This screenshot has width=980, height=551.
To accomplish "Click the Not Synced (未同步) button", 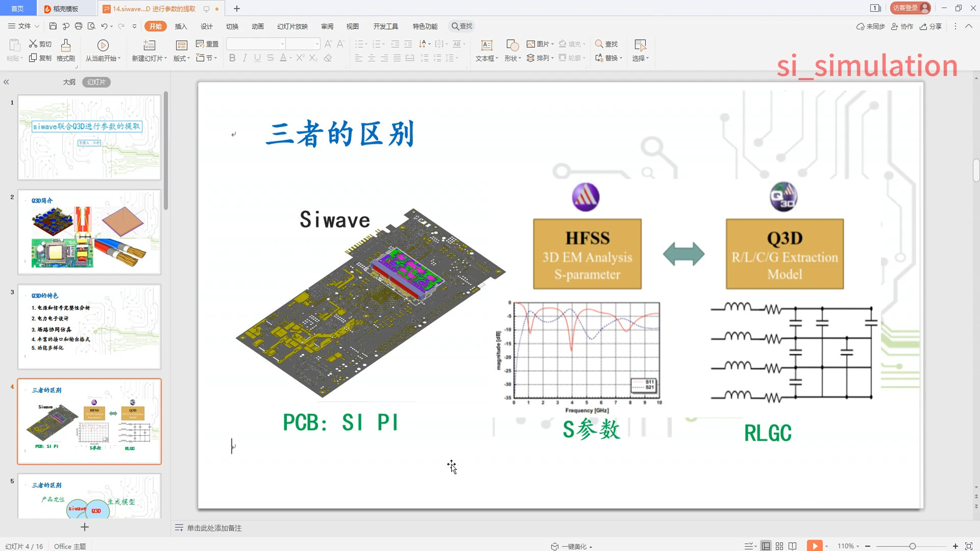I will [870, 26].
